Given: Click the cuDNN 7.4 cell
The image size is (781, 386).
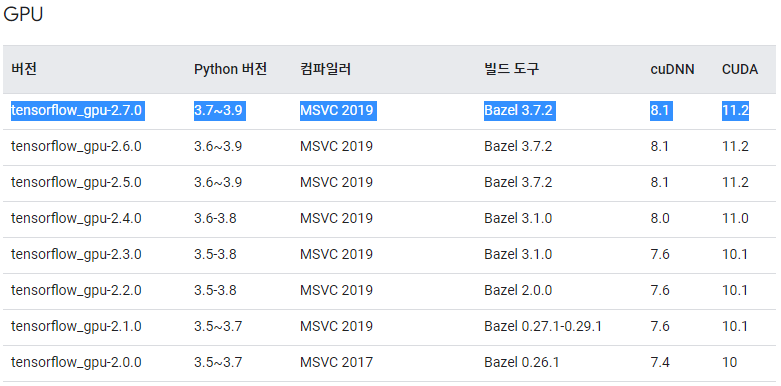Looking at the screenshot, I should [x=660, y=363].
